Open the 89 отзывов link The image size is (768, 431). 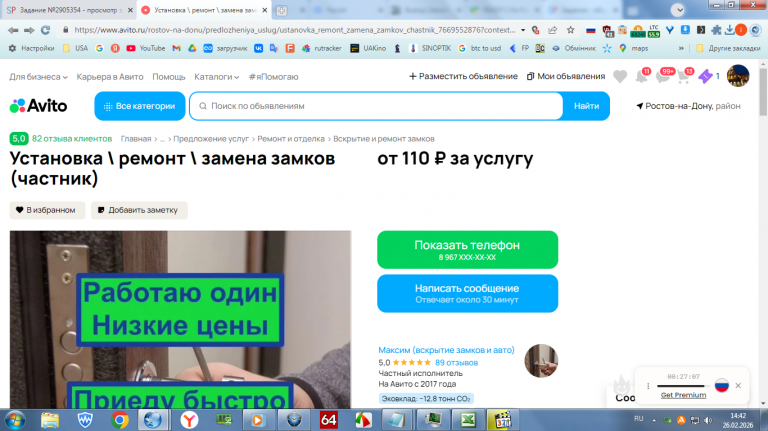pos(456,363)
